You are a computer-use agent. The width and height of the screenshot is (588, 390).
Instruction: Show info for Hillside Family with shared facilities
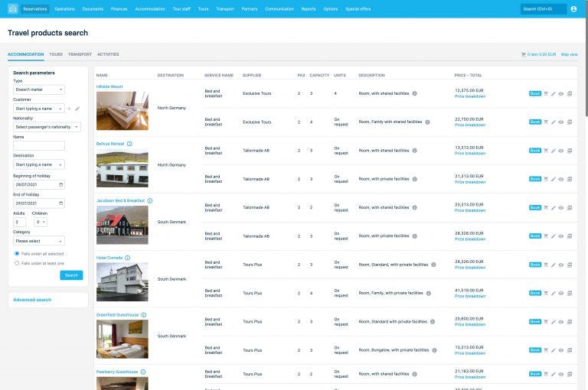pyautogui.click(x=427, y=122)
